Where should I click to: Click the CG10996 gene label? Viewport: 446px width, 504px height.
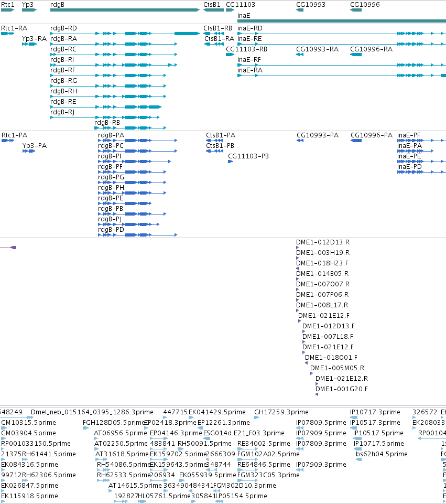pos(365,5)
